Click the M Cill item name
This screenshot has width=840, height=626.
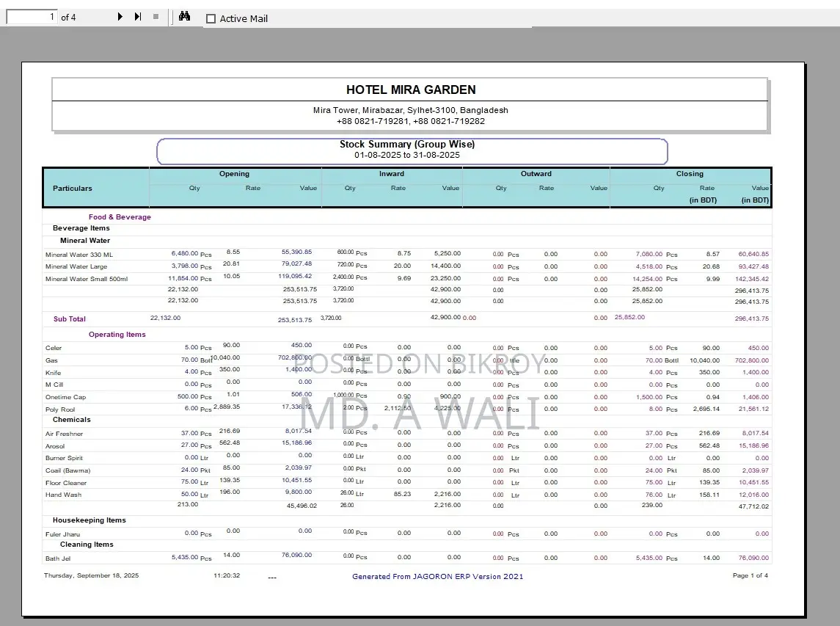(54, 385)
